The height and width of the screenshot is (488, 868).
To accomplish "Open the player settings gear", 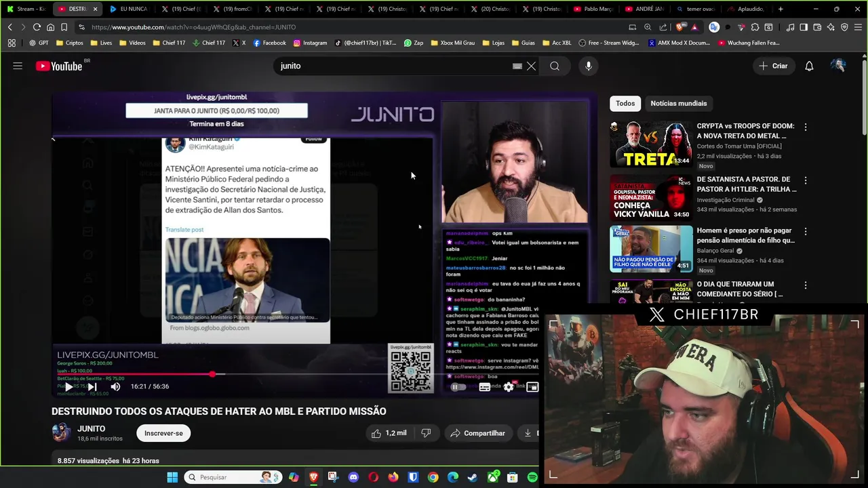I will click(509, 387).
